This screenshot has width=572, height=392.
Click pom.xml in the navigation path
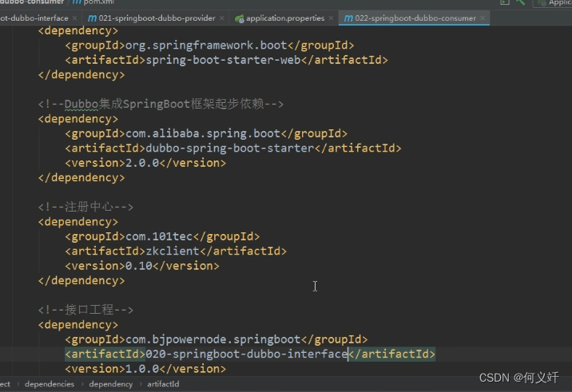point(98,2)
